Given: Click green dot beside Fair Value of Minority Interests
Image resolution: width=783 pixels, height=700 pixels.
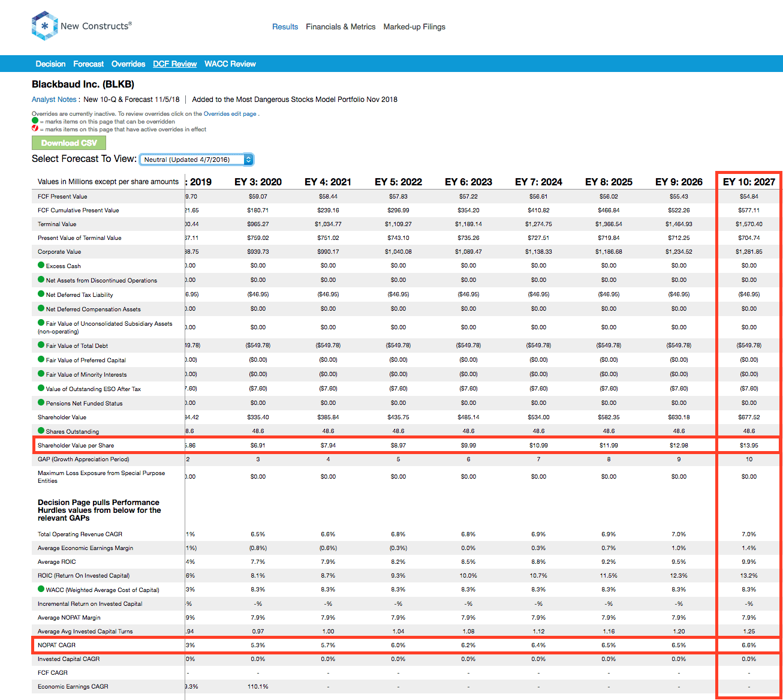Looking at the screenshot, I should pos(41,374).
